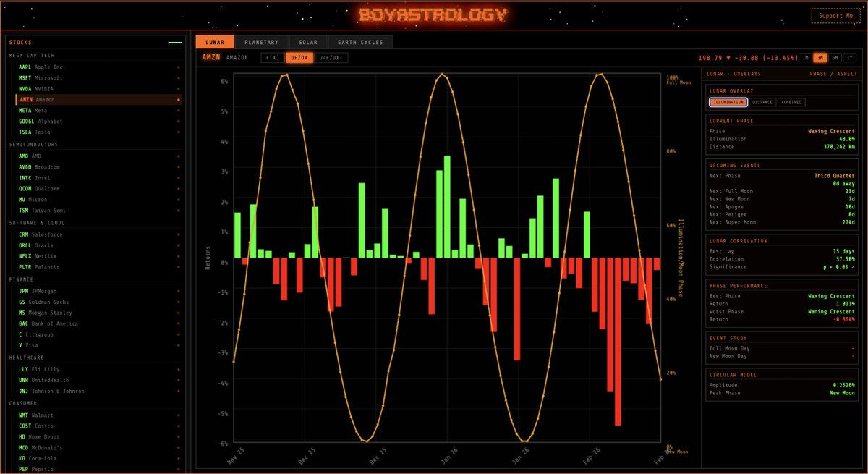
Task: Select MU Micron stock
Action: coord(98,199)
